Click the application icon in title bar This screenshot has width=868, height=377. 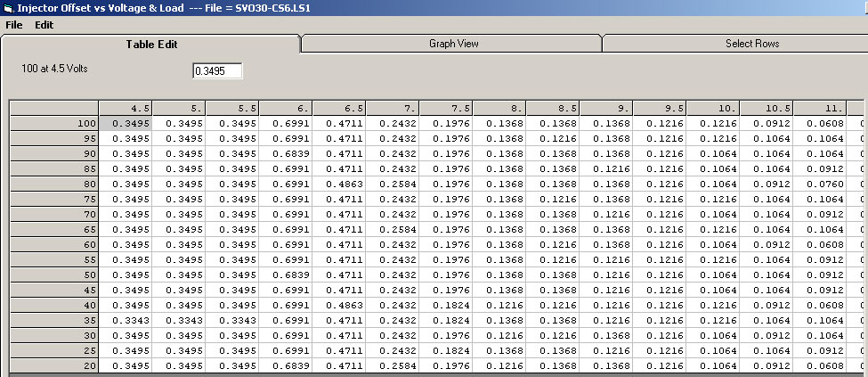coord(9,8)
